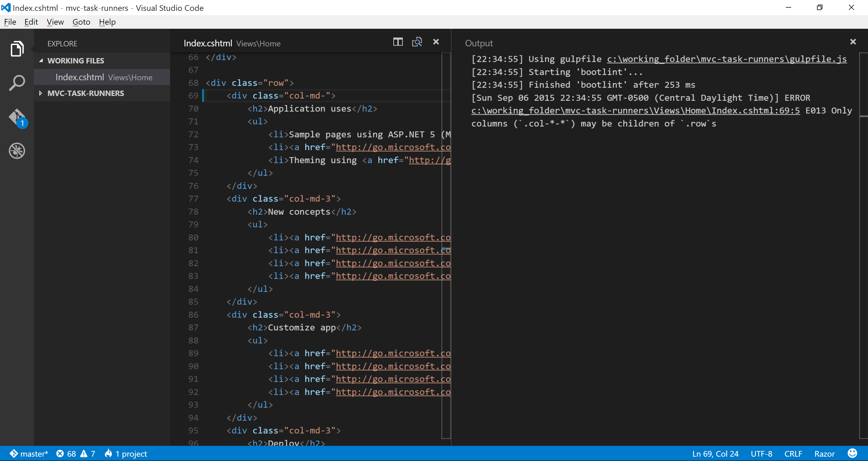The image size is (868, 461).
Task: Change the CRLF line ending setting
Action: [x=793, y=454]
